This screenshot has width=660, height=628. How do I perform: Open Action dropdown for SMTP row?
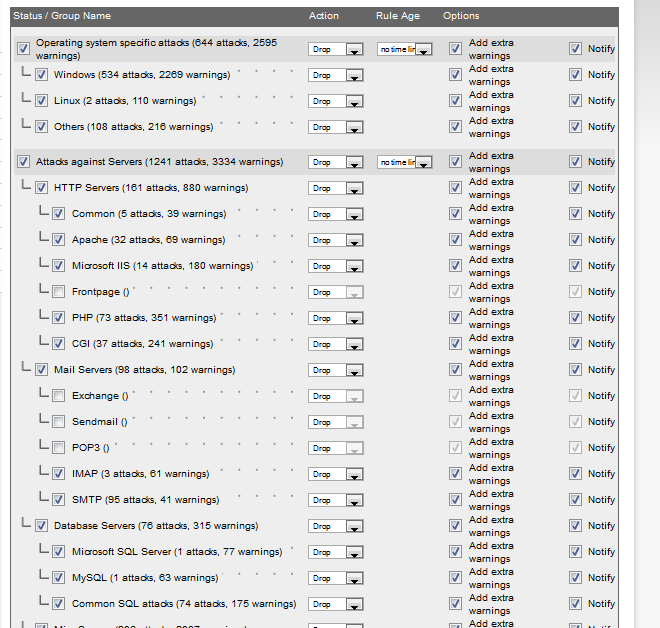[x=335, y=500]
